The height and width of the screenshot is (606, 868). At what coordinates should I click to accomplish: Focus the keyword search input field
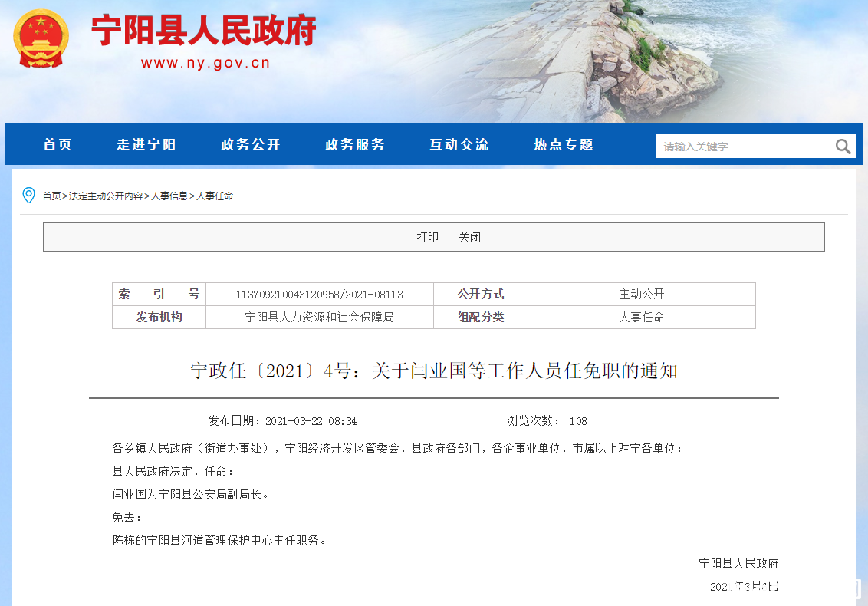[x=745, y=147]
